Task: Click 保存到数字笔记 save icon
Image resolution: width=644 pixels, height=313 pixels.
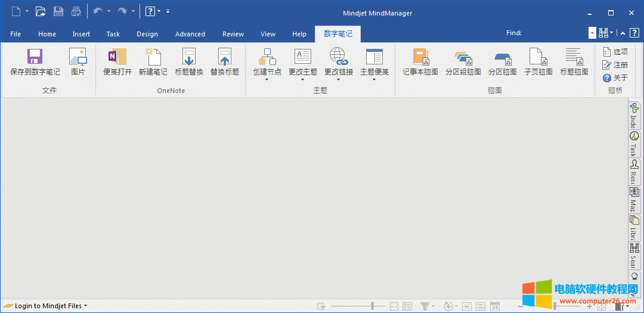Action: 35,57
